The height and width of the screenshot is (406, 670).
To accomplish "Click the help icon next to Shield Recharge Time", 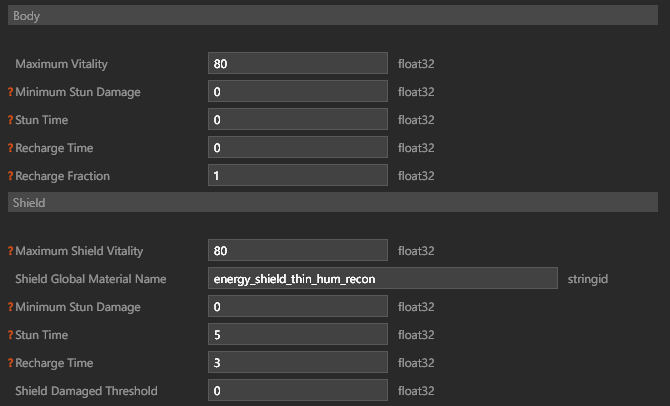I will [11, 363].
